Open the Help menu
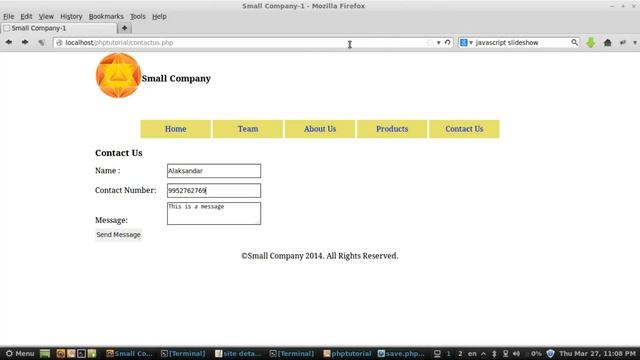This screenshot has height=360, width=640. coord(159,16)
